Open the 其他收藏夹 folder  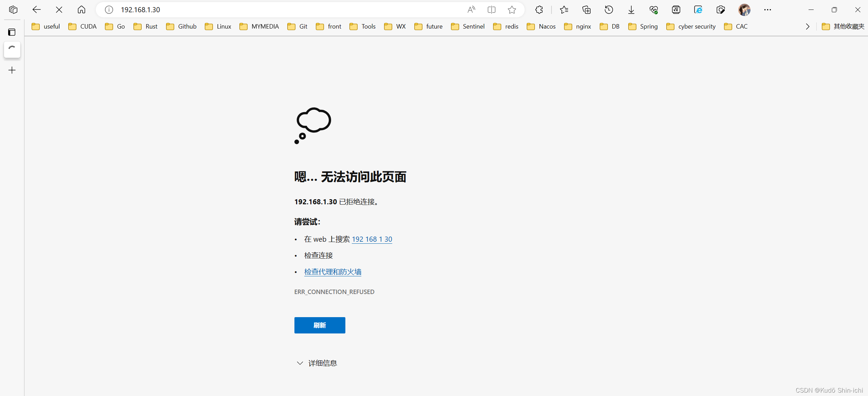tap(843, 27)
